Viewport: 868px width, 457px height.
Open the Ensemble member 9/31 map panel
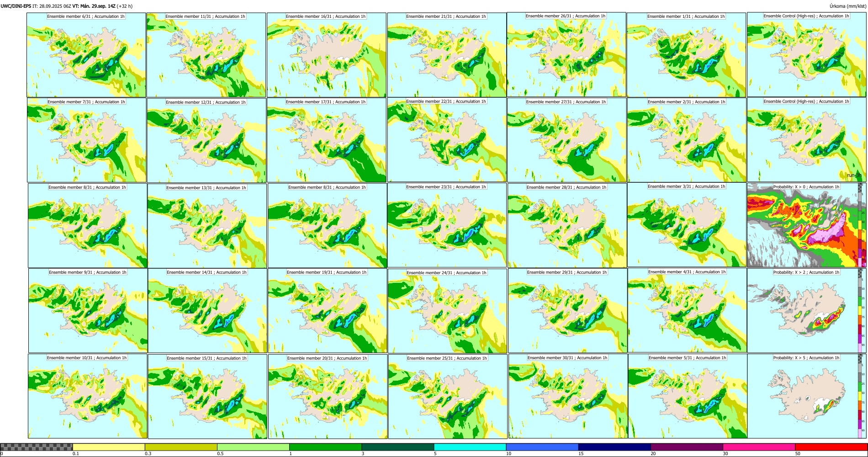[x=88, y=311]
